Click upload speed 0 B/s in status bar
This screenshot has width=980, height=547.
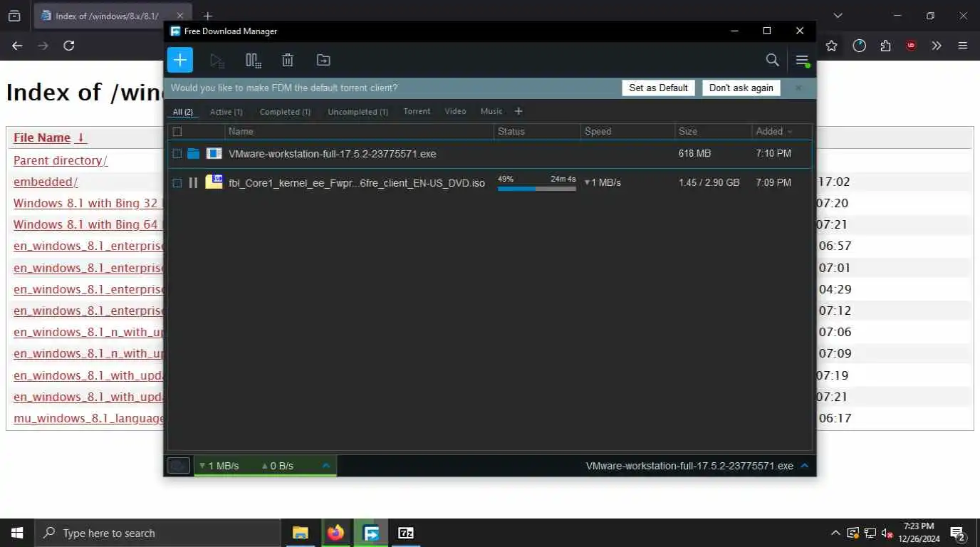click(x=277, y=466)
